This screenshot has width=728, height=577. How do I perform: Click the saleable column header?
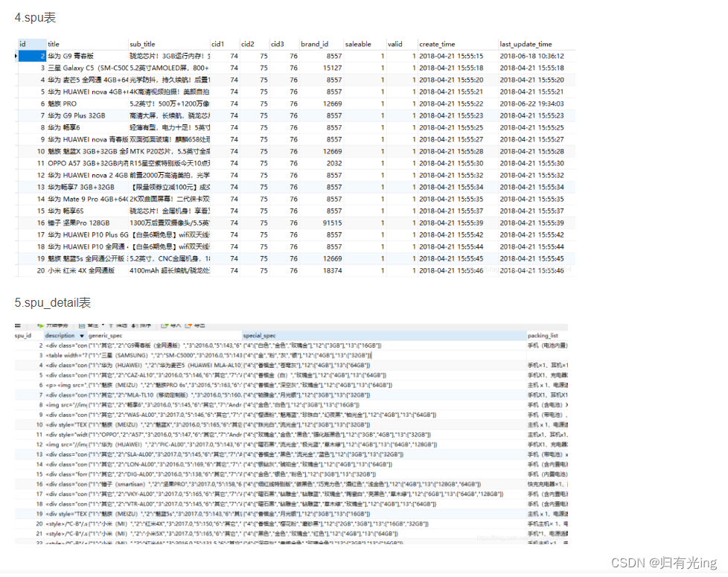click(x=365, y=44)
